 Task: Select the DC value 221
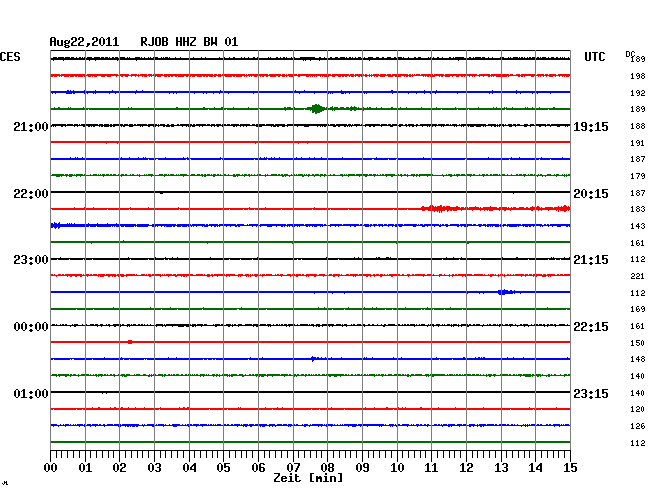pos(638,276)
